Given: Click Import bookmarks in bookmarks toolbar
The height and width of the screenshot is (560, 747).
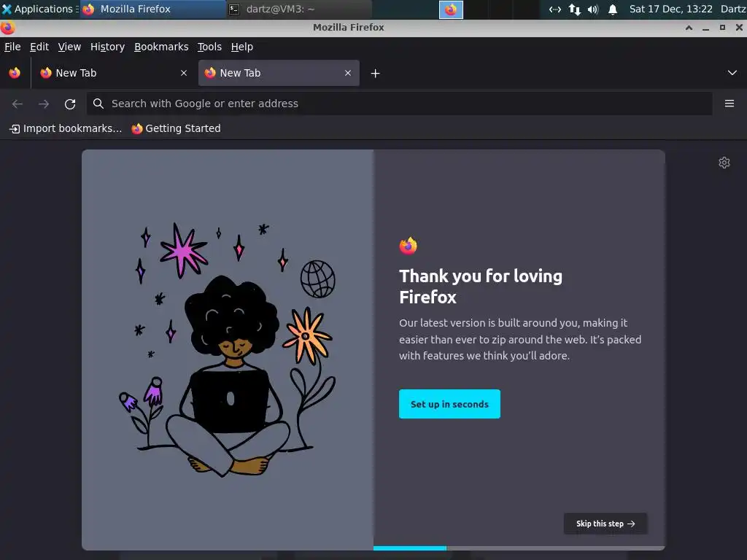Looking at the screenshot, I should point(66,128).
